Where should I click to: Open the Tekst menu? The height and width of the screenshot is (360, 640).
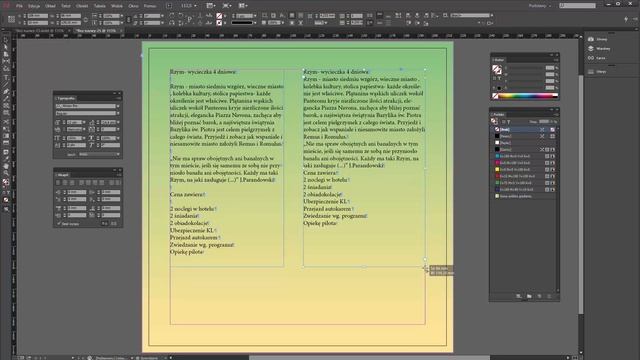[66, 6]
